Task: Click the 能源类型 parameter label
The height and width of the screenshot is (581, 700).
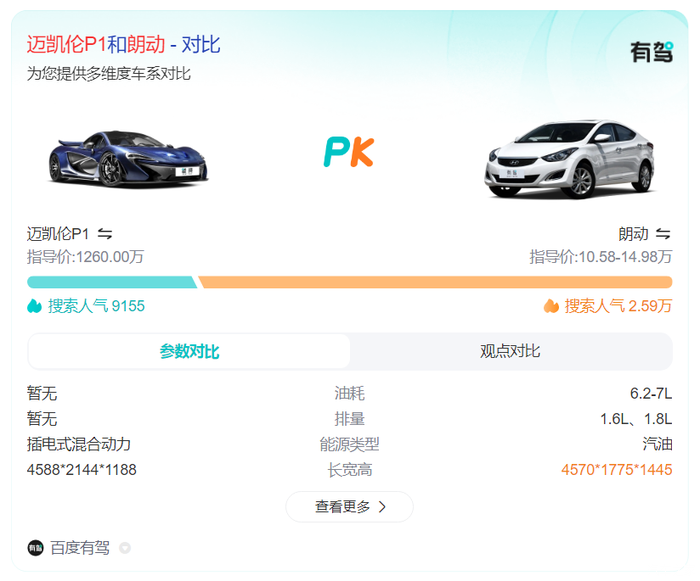Action: point(350,444)
